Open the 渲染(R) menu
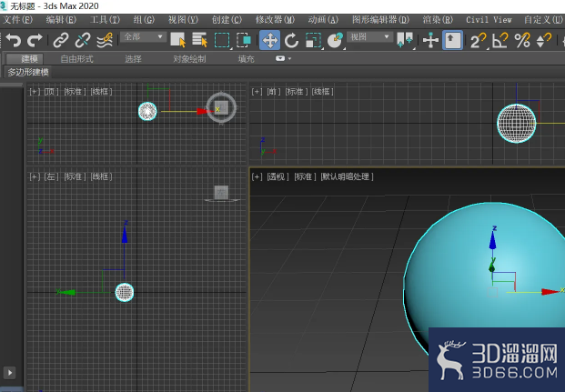This screenshot has height=392, width=565. pos(438,20)
